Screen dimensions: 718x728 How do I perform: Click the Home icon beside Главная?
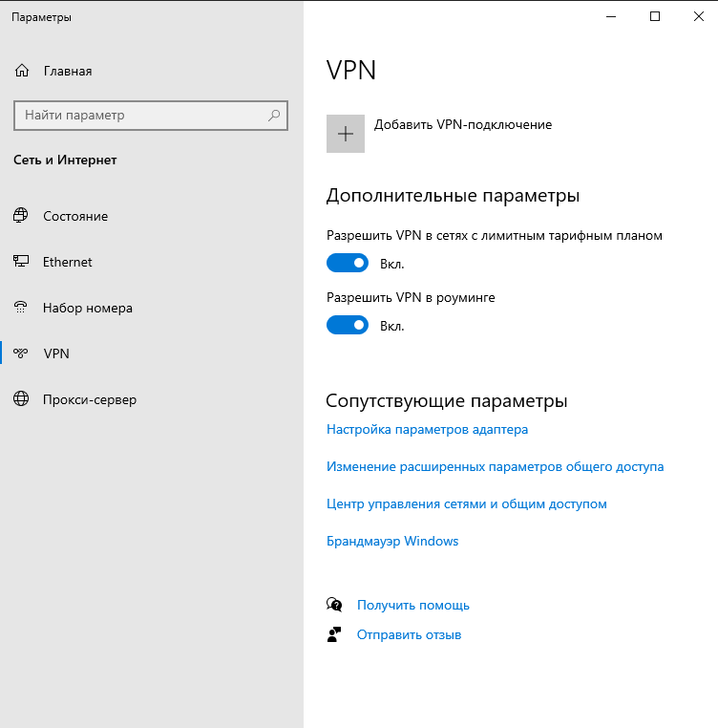click(x=22, y=71)
